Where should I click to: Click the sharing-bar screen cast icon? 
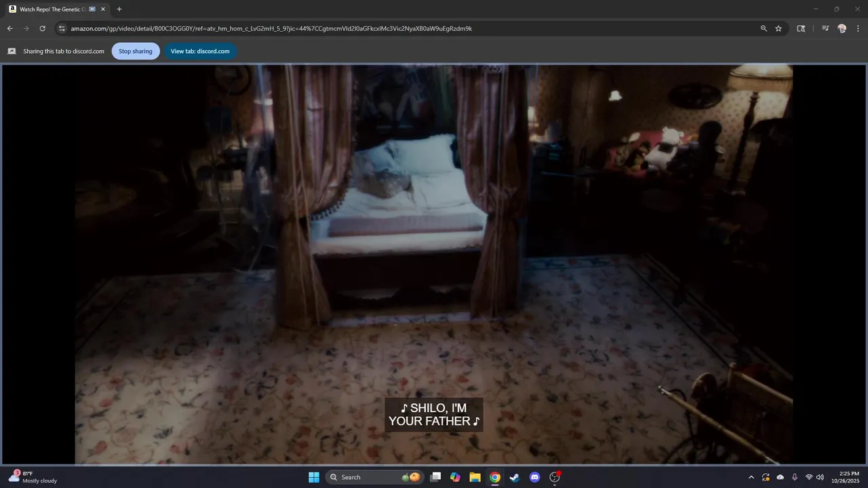12,51
